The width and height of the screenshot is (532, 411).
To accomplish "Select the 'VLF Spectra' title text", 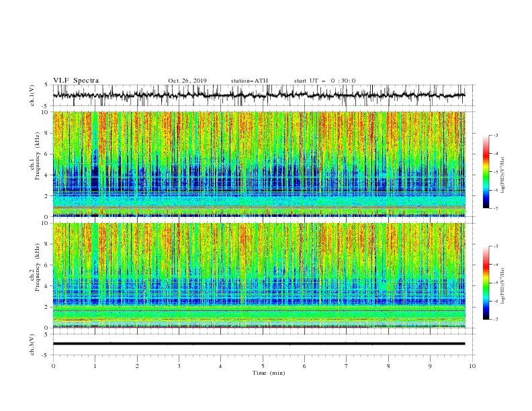I will (76, 81).
